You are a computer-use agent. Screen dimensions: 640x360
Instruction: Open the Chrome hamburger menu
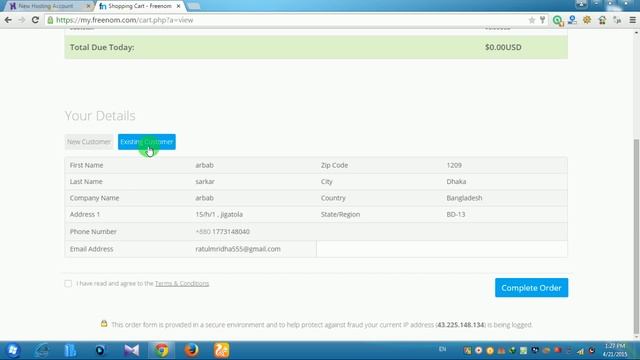click(x=632, y=20)
